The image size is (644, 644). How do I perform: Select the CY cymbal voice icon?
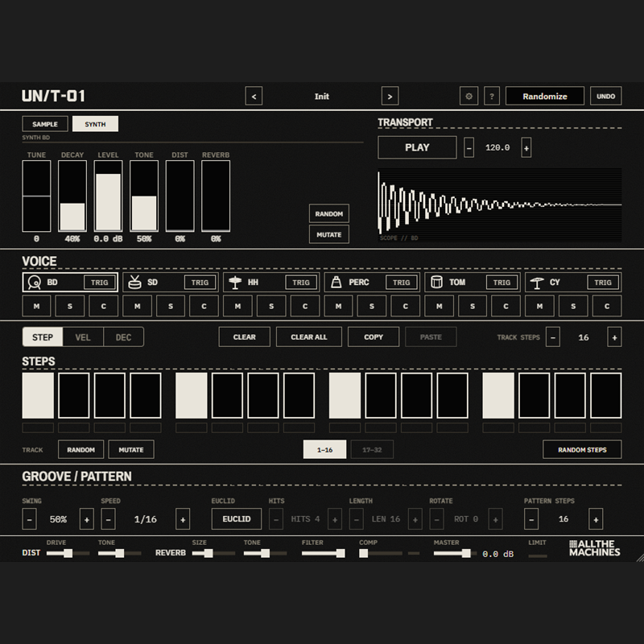point(537,283)
